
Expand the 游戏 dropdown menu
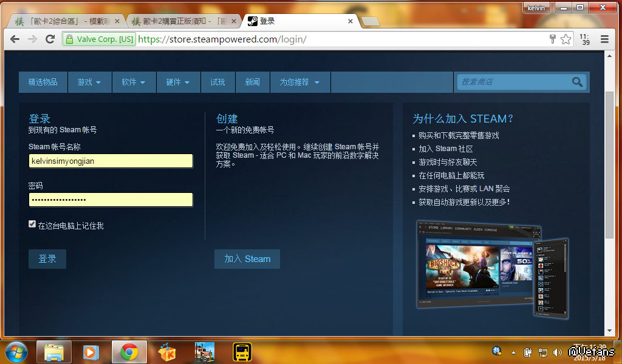click(x=89, y=82)
